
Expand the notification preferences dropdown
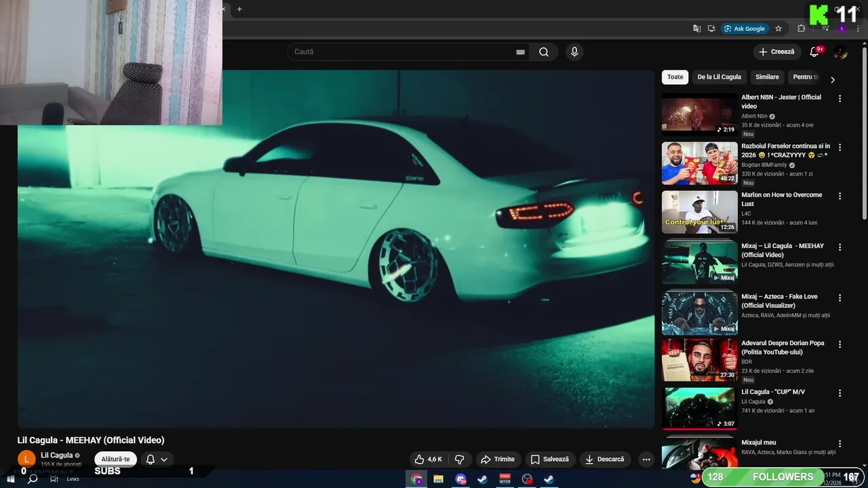[164, 460]
